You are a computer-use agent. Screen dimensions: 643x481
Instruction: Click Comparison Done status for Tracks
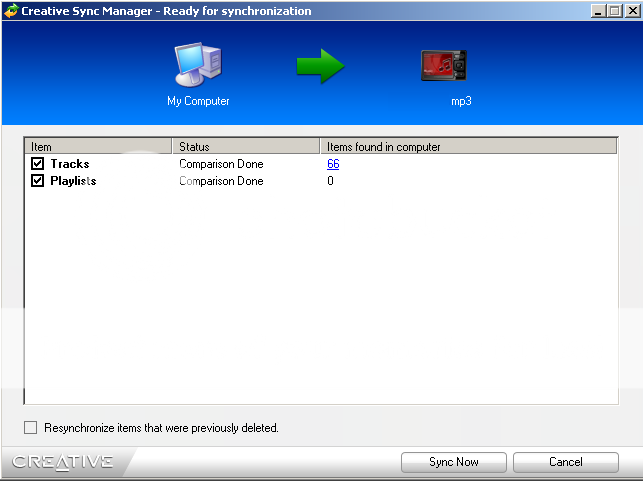click(221, 164)
